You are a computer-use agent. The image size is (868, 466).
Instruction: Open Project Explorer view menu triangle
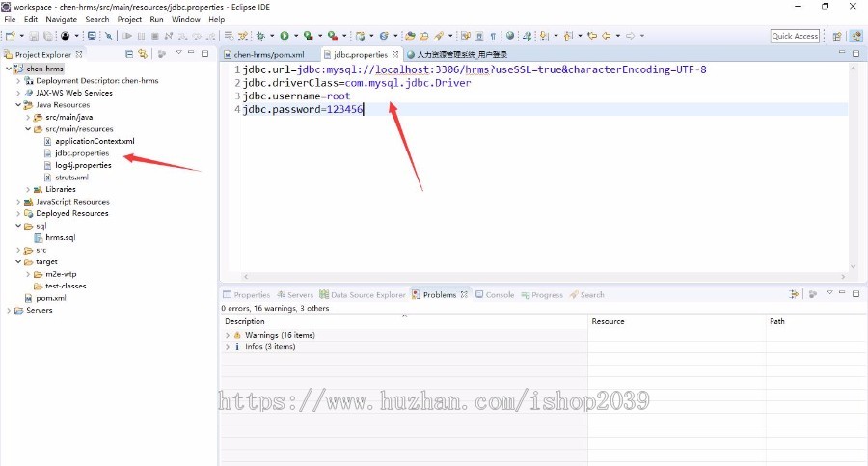[178, 53]
